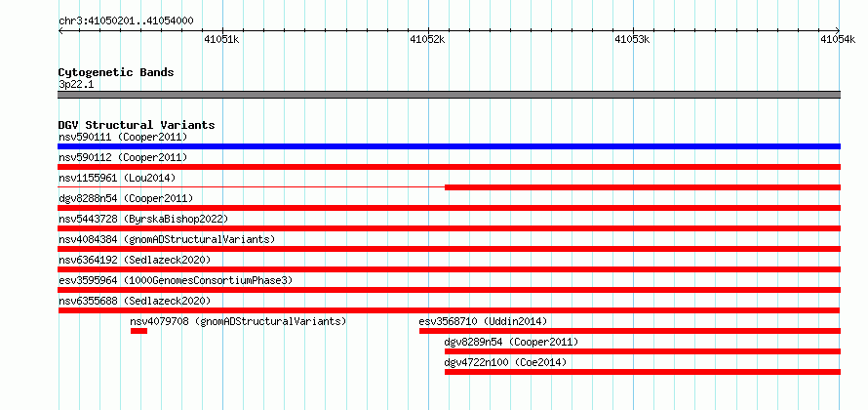Click the nsv4084384 (gnomADStructuralVariants) label
868x410 pixels.
point(167,239)
